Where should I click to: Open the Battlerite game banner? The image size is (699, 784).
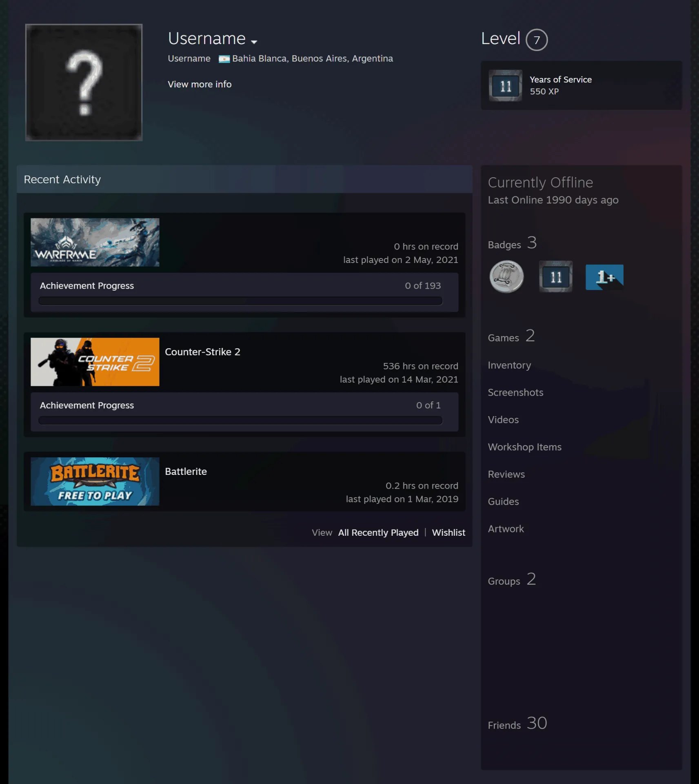[x=95, y=481]
